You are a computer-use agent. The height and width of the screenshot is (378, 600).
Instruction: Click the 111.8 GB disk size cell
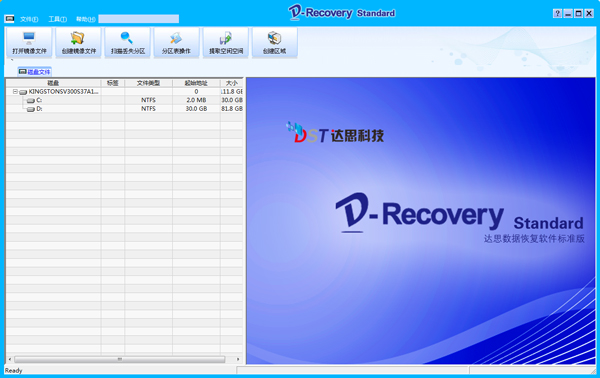click(232, 91)
